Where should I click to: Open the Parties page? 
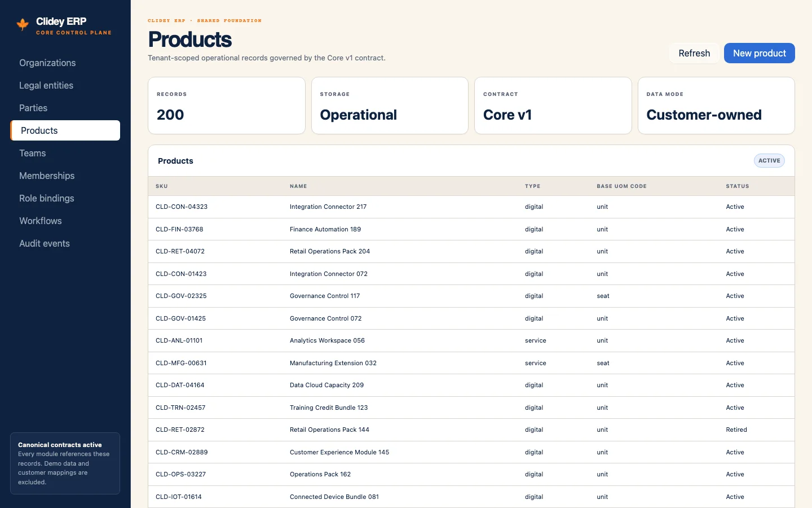click(65, 108)
